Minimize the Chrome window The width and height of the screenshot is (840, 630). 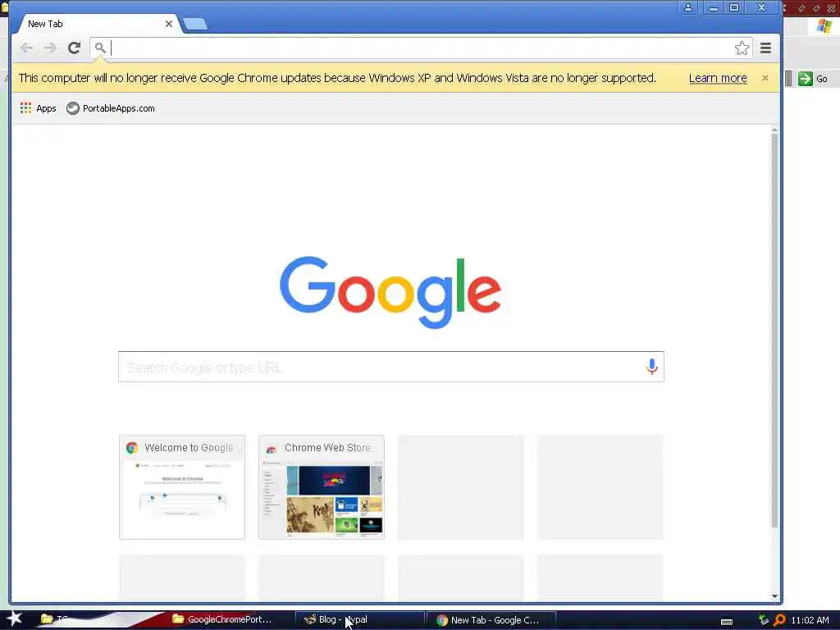pos(714,7)
